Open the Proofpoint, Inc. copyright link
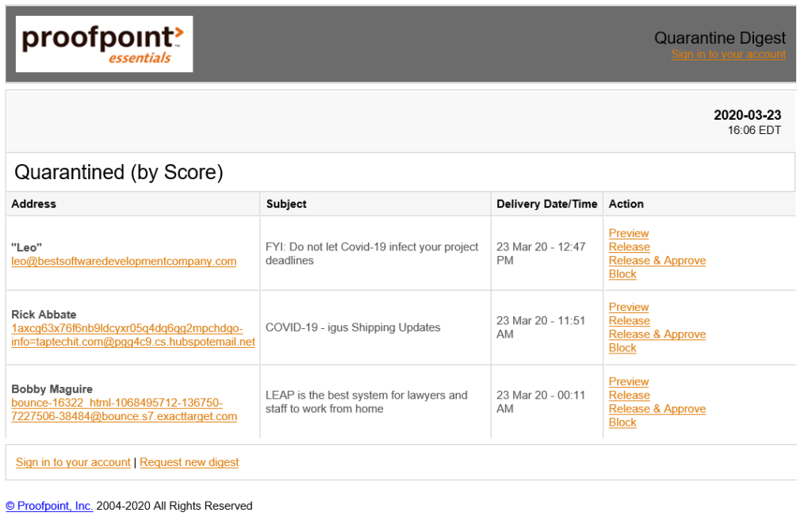Image resolution: width=812 pixels, height=524 pixels. (49, 506)
